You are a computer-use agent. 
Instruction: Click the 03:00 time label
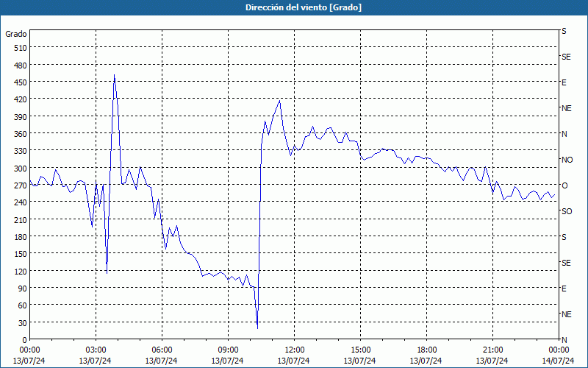(x=96, y=350)
